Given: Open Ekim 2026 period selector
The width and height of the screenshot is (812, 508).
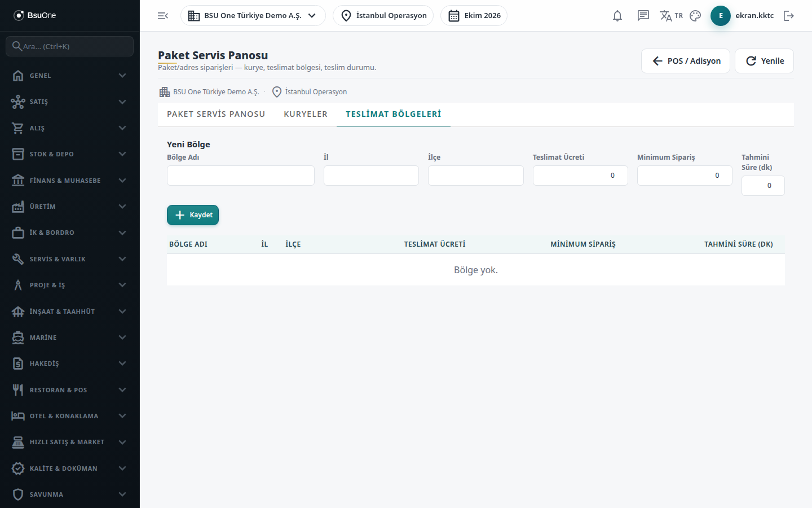Looking at the screenshot, I should point(474,16).
